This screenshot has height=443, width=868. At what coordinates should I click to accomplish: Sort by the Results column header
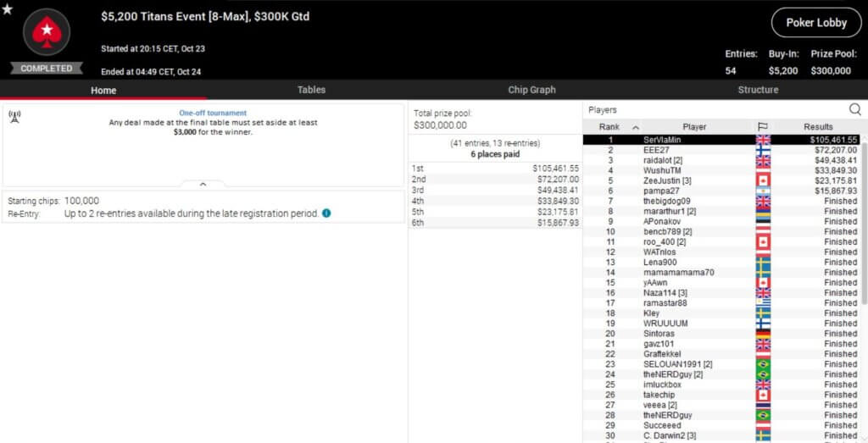818,127
